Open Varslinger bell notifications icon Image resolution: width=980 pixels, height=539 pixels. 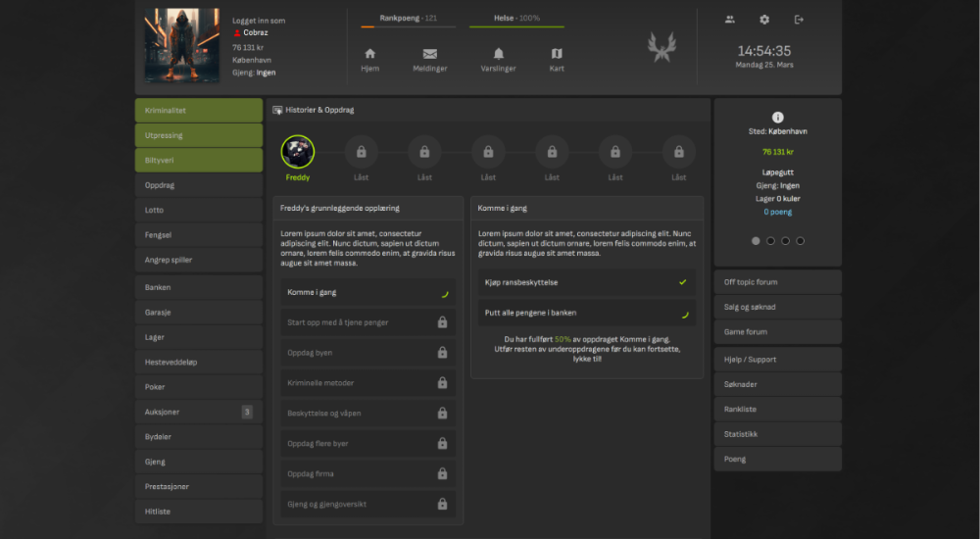point(499,54)
